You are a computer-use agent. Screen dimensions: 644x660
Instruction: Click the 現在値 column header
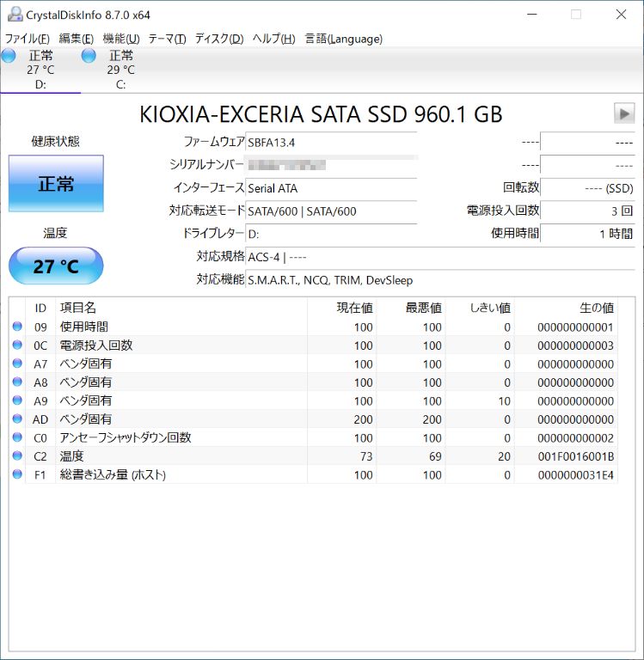(341, 308)
